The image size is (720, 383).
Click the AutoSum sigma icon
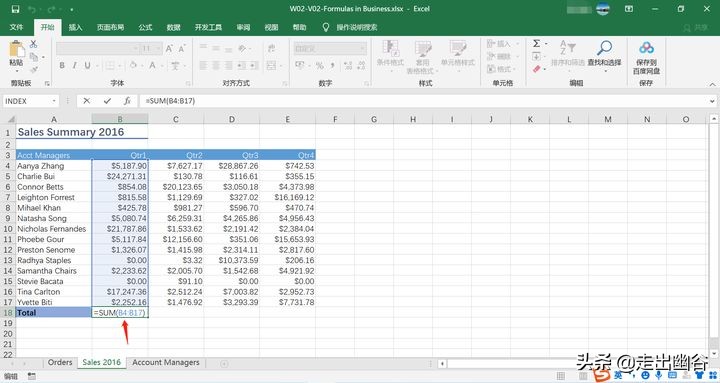[x=536, y=43]
